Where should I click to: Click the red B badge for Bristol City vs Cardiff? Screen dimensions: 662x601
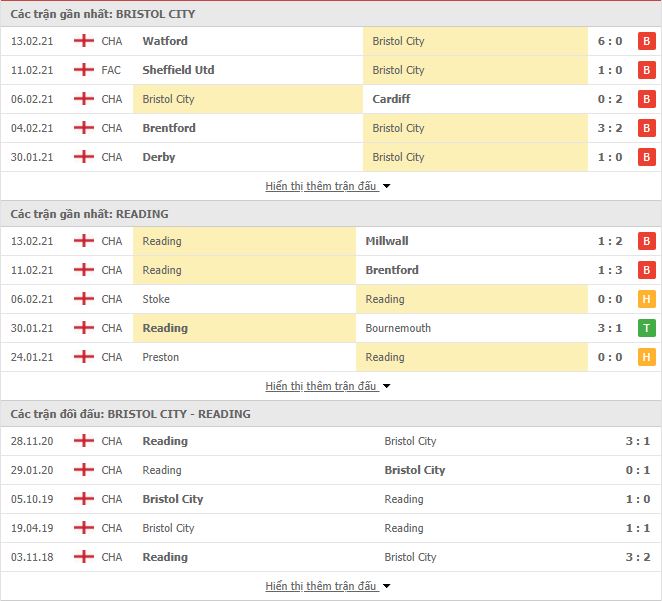click(x=646, y=99)
